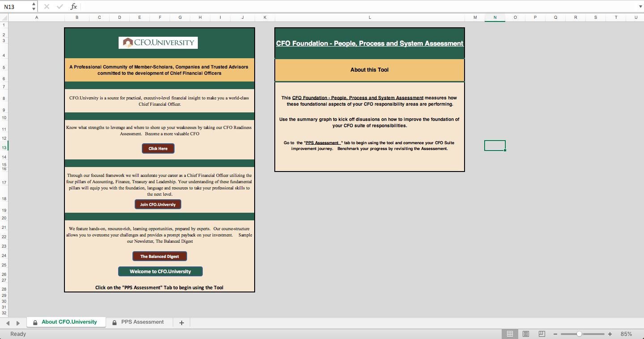Click the 'Click on the PPS Assessment Tab' text

tap(159, 288)
